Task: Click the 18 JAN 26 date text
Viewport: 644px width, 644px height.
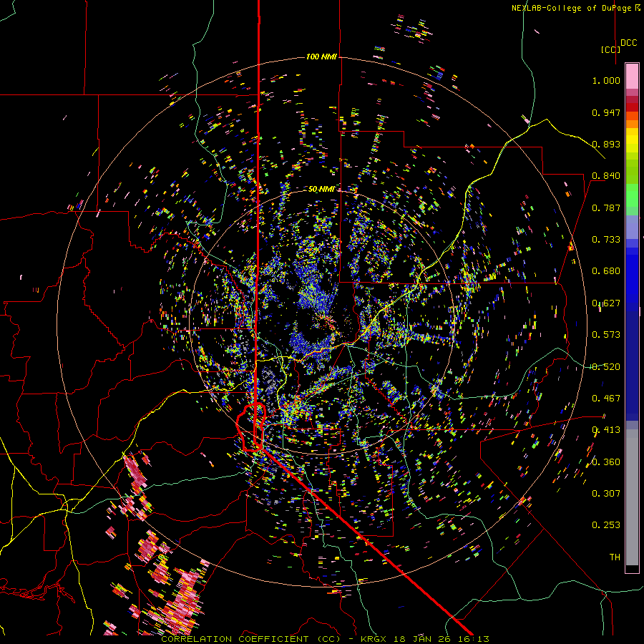Action: pyautogui.click(x=421, y=639)
